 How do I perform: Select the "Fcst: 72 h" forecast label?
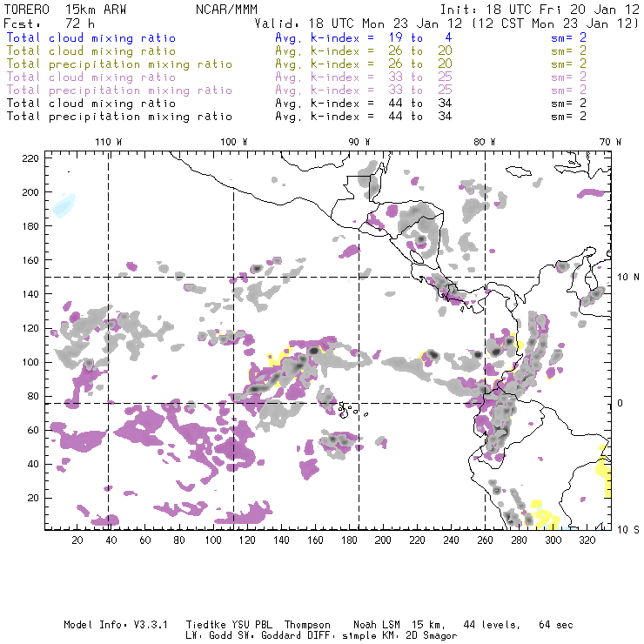point(49,23)
